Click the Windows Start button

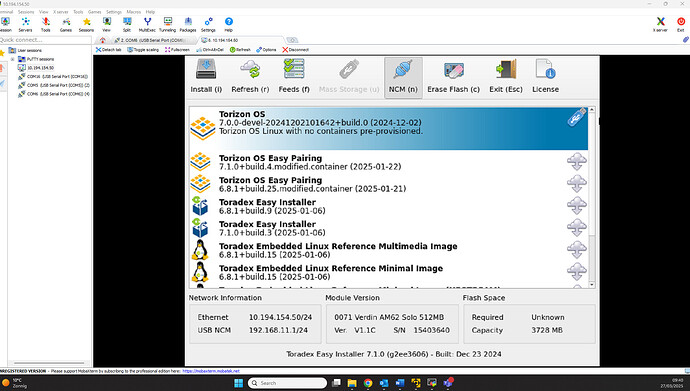239,383
